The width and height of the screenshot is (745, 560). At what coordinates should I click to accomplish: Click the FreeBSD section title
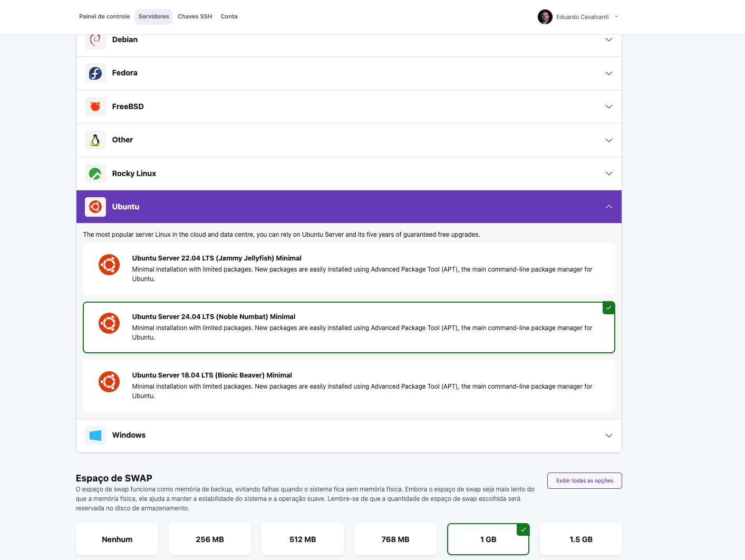point(128,107)
